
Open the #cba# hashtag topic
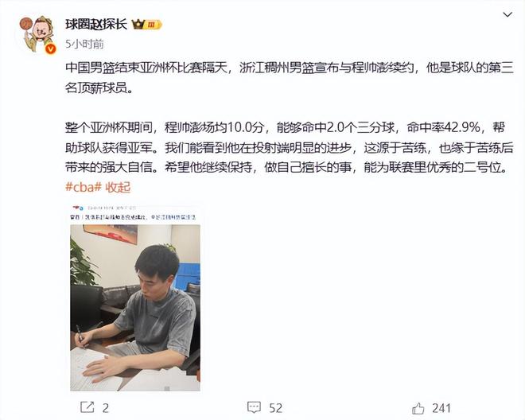[83, 187]
